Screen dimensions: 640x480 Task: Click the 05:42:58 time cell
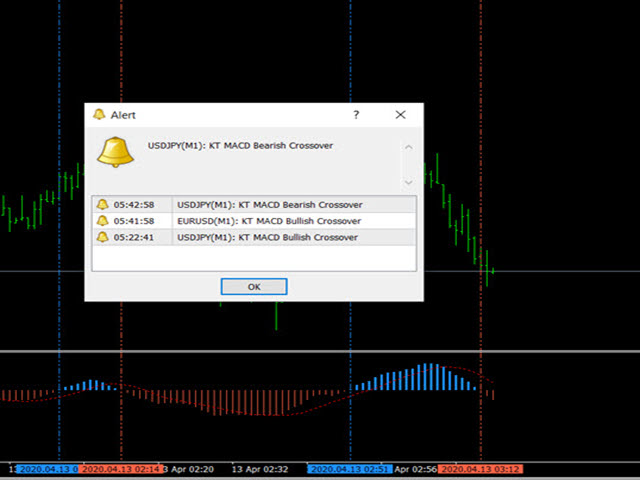134,204
